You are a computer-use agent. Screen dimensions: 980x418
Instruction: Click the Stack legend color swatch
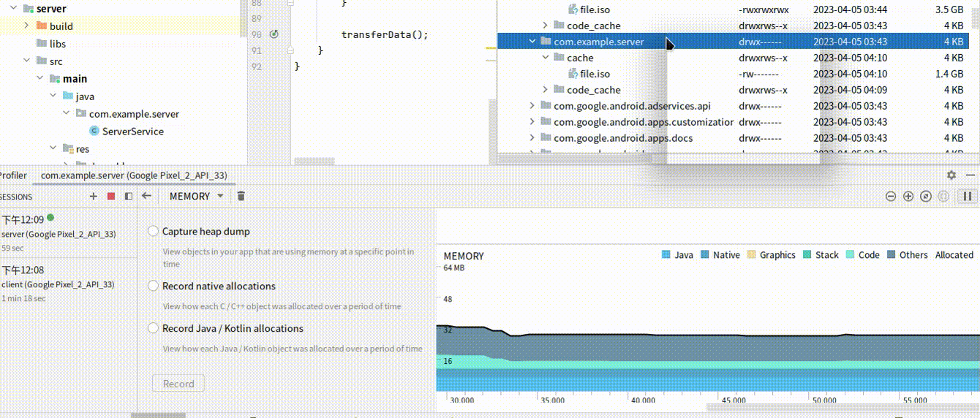(807, 255)
